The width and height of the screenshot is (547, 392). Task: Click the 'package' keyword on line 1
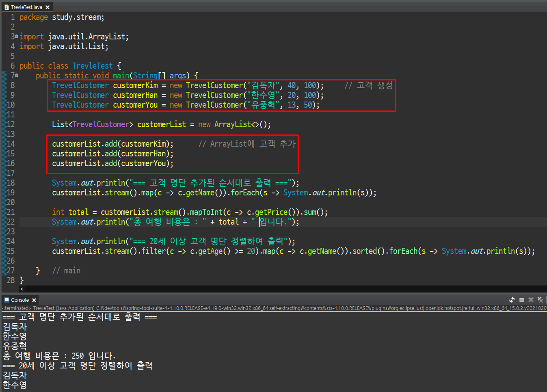click(34, 17)
